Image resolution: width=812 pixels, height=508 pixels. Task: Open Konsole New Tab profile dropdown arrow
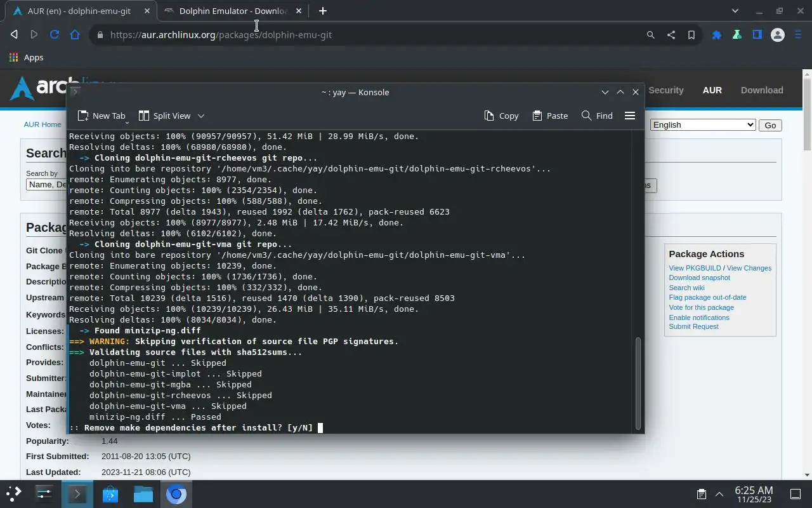pyautogui.click(x=128, y=121)
